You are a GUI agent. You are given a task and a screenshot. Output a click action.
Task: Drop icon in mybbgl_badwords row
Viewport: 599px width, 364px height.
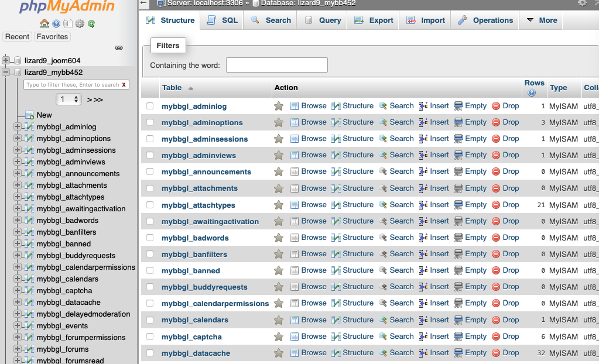tap(496, 238)
